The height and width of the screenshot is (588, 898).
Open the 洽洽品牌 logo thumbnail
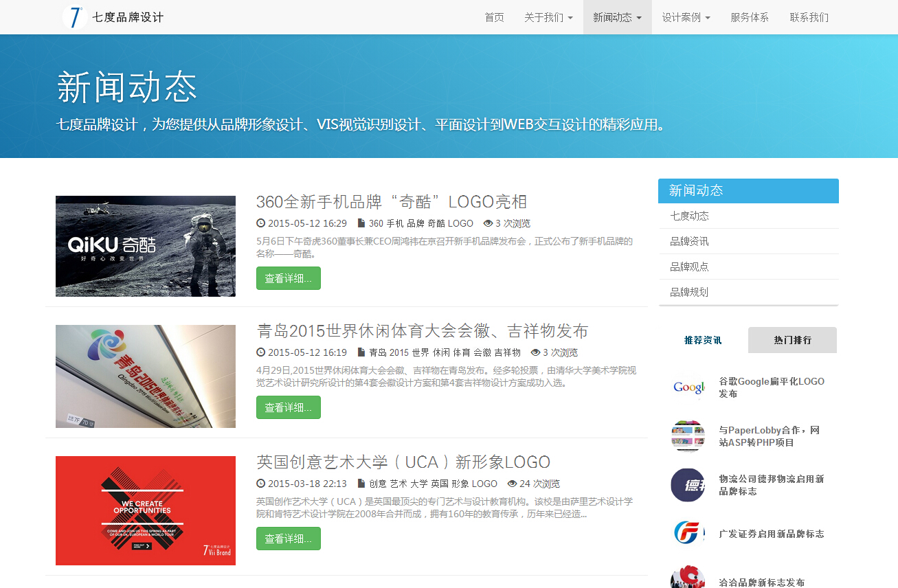688,577
